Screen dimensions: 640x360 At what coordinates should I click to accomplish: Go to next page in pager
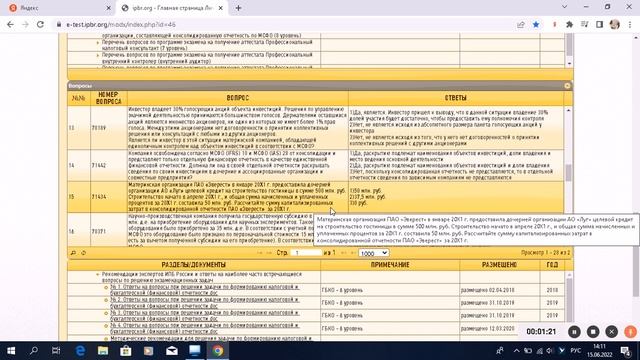[x=344, y=253]
